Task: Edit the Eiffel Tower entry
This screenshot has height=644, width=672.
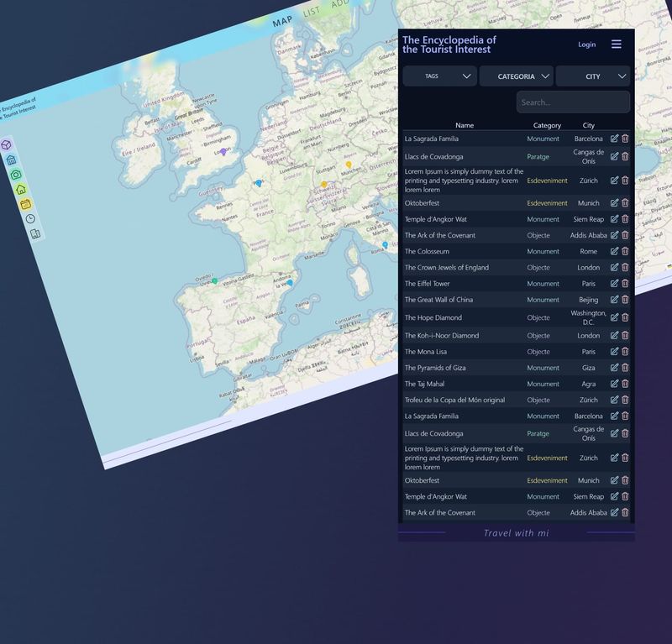Action: pos(614,284)
